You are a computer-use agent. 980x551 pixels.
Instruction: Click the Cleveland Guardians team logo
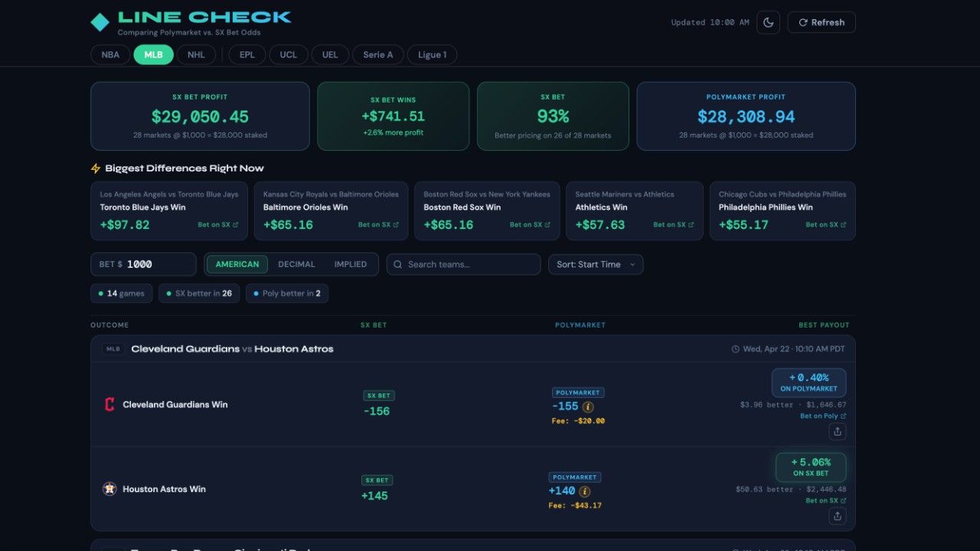pos(109,404)
